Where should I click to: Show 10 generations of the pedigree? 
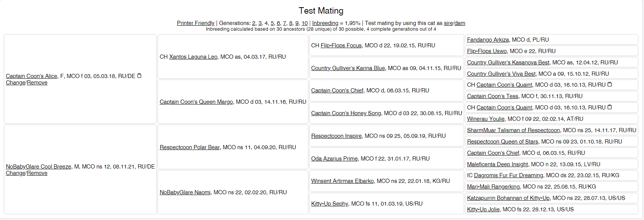point(305,23)
